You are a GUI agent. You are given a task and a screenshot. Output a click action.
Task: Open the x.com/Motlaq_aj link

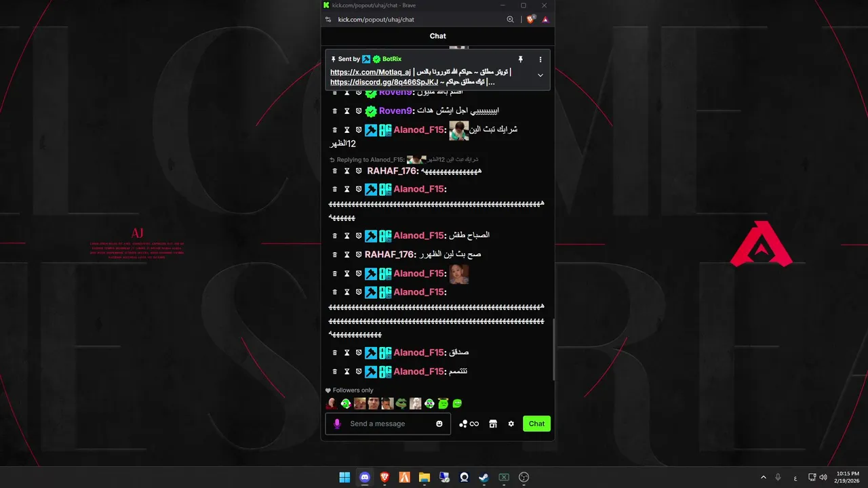coord(371,73)
